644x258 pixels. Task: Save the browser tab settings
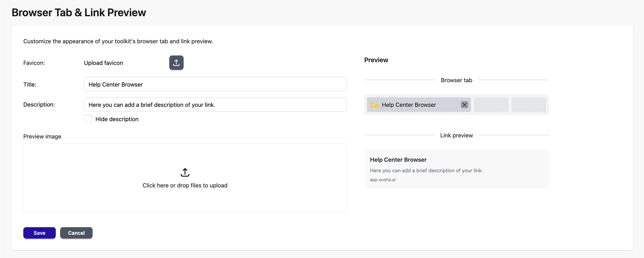coord(40,233)
